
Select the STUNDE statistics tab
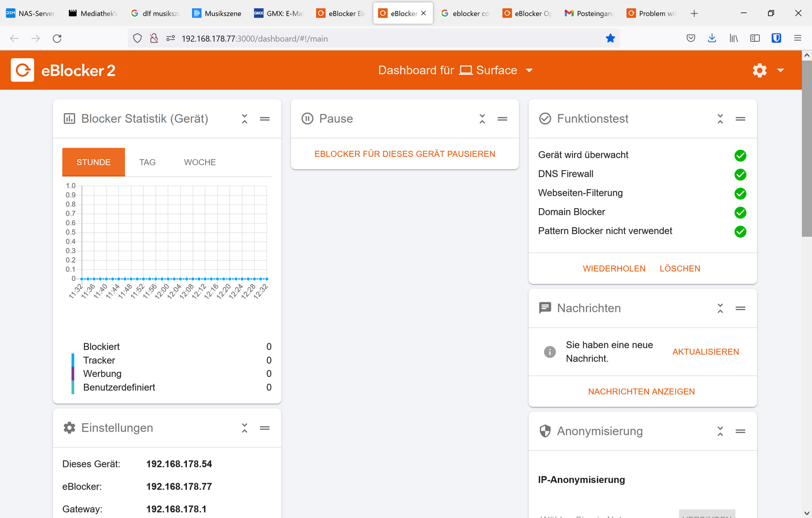point(93,162)
